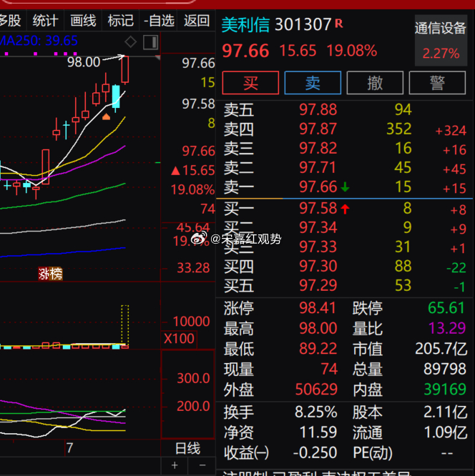The image size is (475, 476).
Task: Click the 买四 volume change -22
Action: click(x=456, y=268)
